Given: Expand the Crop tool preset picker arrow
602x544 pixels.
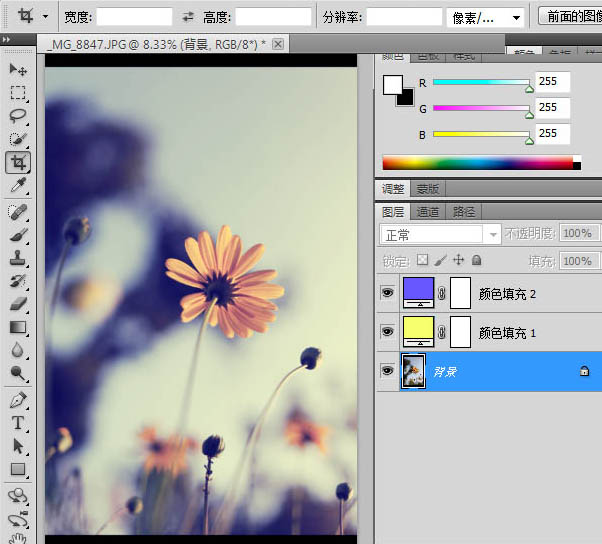Looking at the screenshot, I should (45, 17).
